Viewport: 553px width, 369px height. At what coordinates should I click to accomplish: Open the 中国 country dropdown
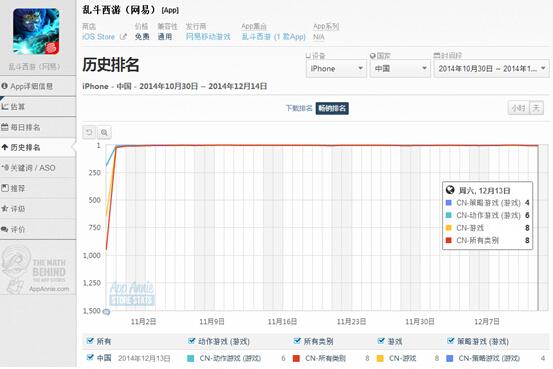(400, 68)
